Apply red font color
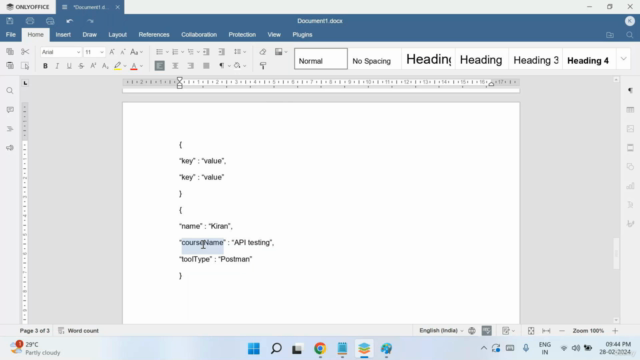Screen dimensions: 640x360 [133, 66]
